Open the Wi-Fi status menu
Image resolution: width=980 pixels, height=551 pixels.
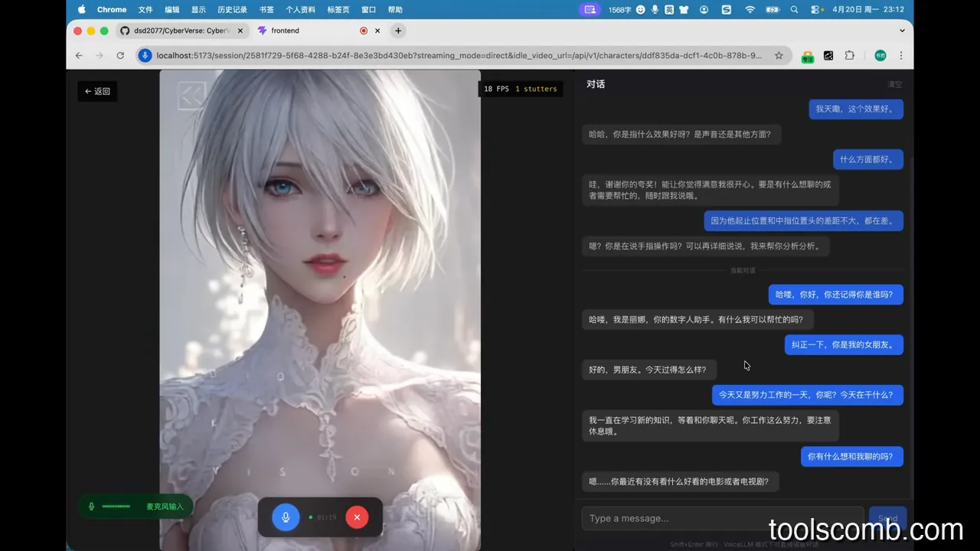pos(750,9)
